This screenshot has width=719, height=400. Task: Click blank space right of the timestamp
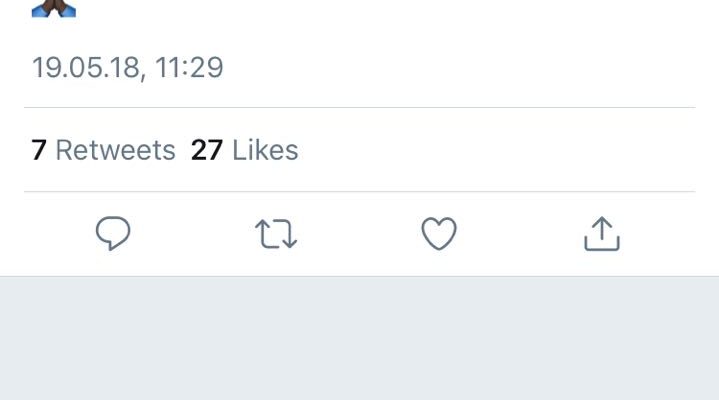(450, 68)
